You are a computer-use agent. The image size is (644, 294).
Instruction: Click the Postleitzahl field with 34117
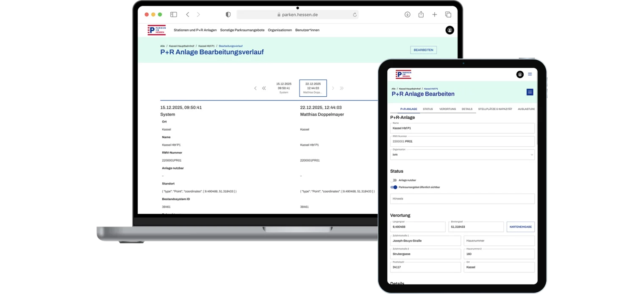coord(425,267)
